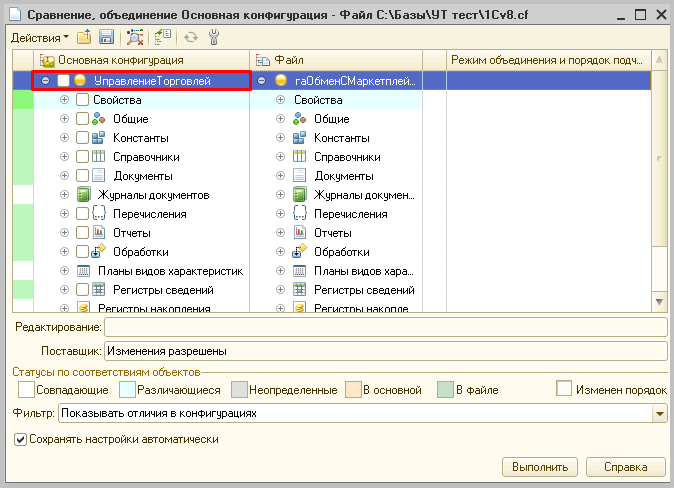Click the Поставщик field Изменения разрешены
Image resolution: width=674 pixels, height=488 pixels.
(x=386, y=351)
